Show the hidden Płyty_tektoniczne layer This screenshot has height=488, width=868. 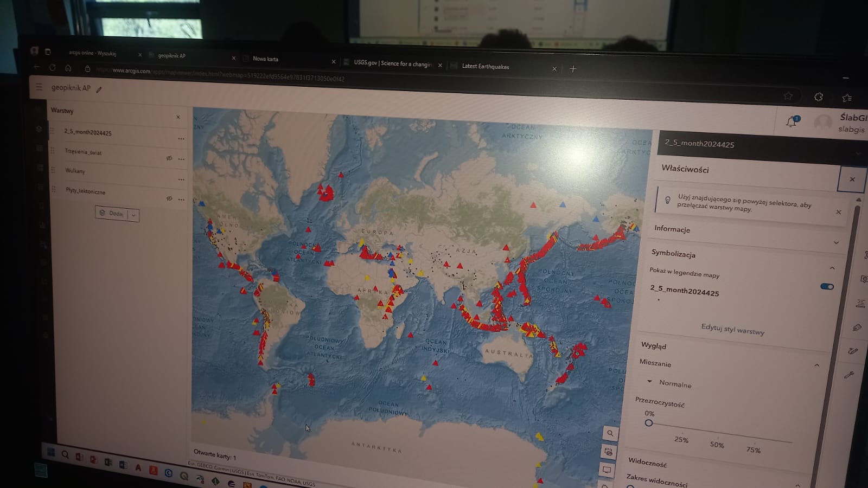(x=169, y=198)
